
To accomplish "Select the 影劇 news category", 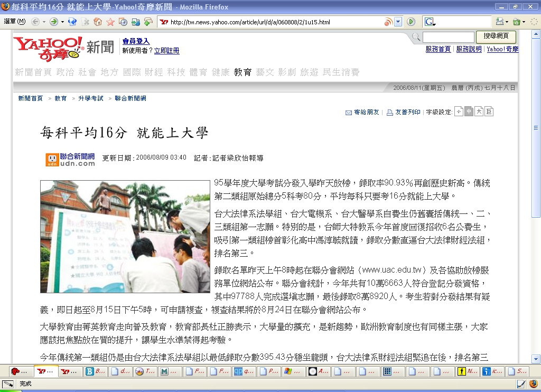I will pos(287,72).
